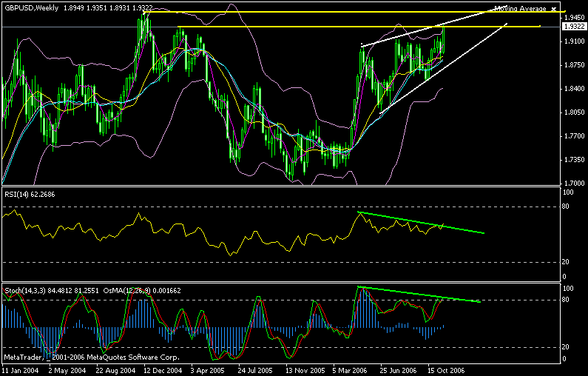Screen dimensions: 588x376
Task: Click the 1.8750 price scale label
Action: click(574, 65)
